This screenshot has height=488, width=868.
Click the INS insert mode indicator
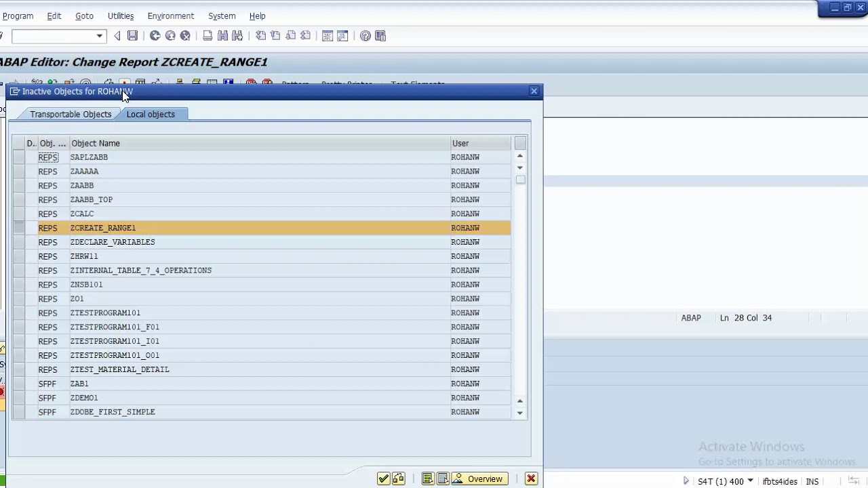[x=812, y=481]
